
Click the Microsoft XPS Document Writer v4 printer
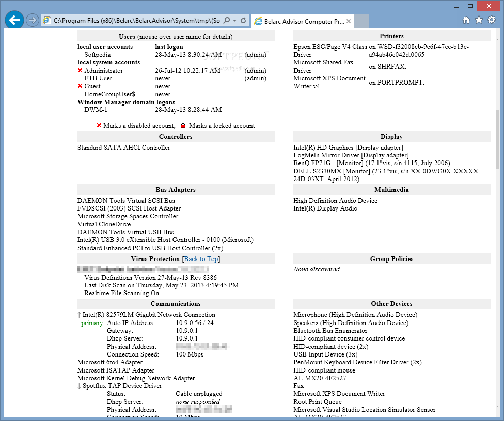tap(329, 82)
